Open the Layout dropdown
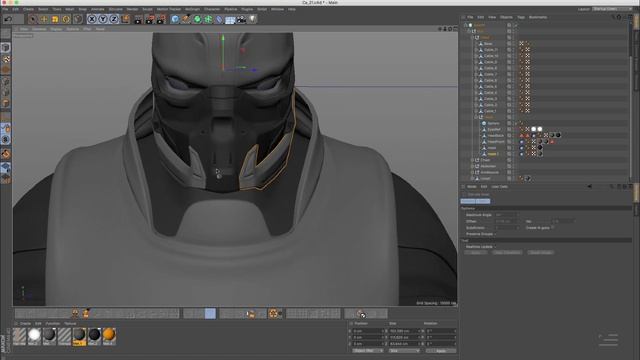The image size is (640, 360). [612, 9]
